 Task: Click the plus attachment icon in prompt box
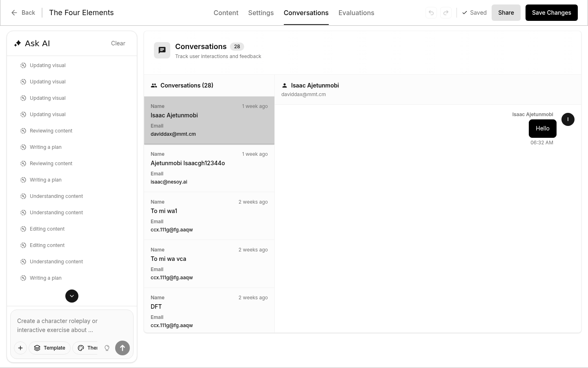[20, 348]
